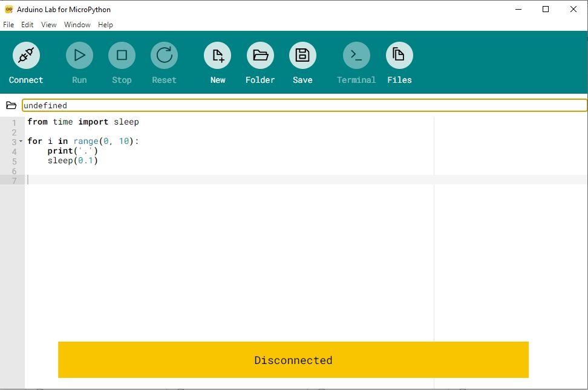588x390 pixels.
Task: Open the View menu
Action: coord(48,25)
